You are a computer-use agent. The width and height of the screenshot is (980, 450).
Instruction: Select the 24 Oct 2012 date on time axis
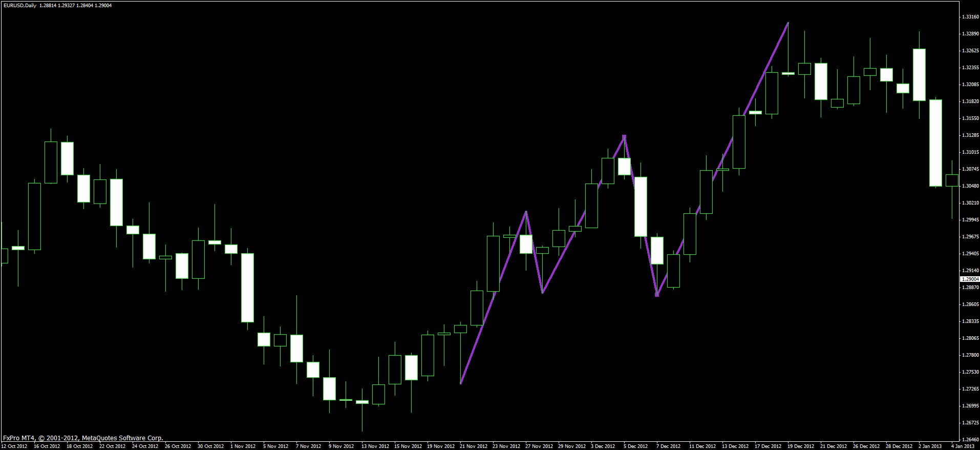click(145, 446)
